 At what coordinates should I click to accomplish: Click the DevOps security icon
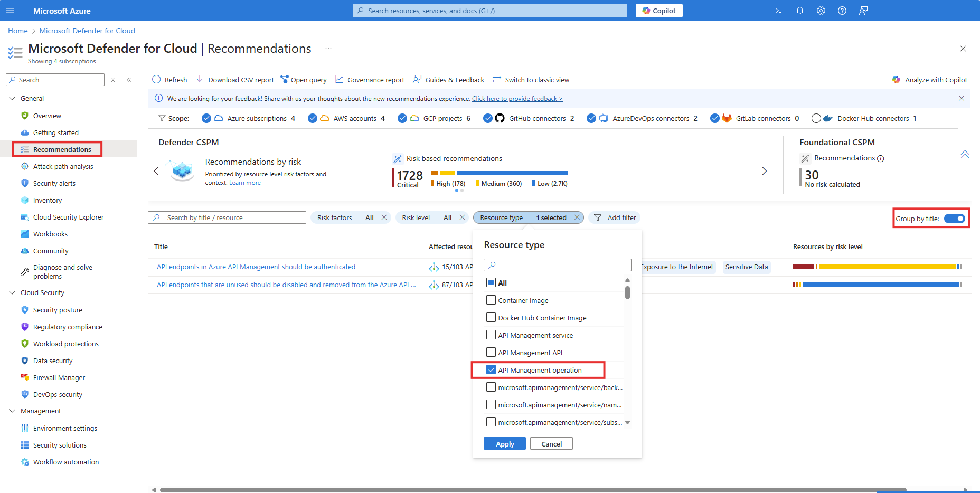25,394
